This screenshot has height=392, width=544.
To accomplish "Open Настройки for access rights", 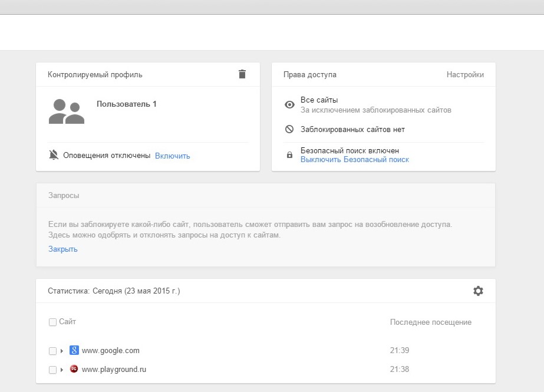I will click(465, 75).
